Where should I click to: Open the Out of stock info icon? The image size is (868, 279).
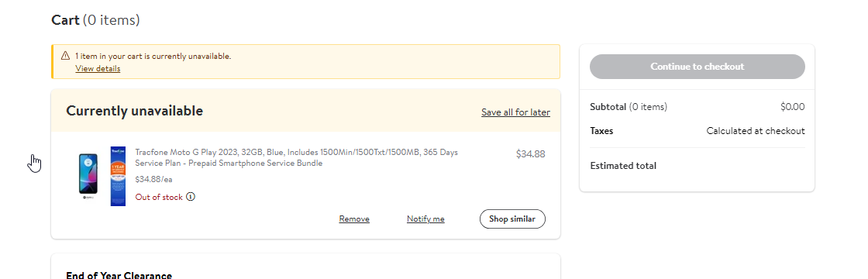[191, 197]
